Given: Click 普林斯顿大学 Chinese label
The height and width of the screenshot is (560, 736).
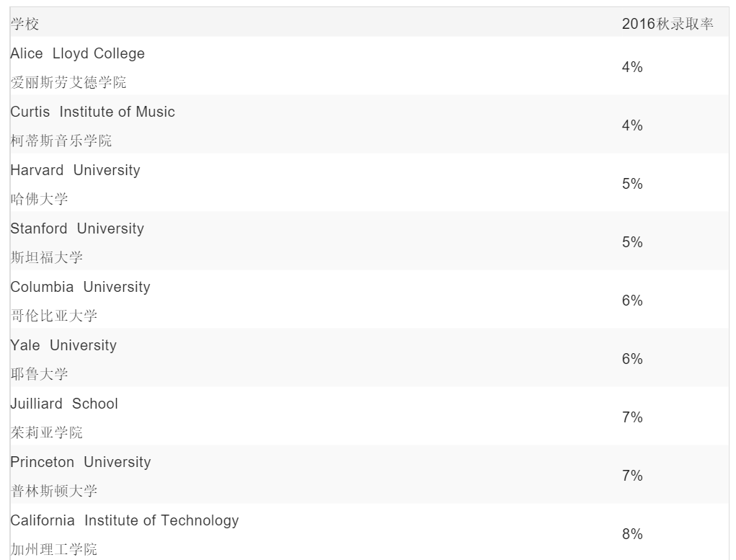Looking at the screenshot, I should [x=53, y=492].
